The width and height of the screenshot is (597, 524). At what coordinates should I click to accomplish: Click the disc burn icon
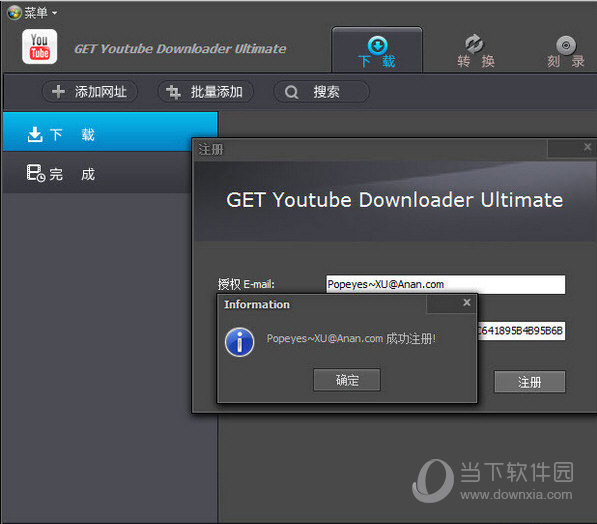click(x=566, y=45)
